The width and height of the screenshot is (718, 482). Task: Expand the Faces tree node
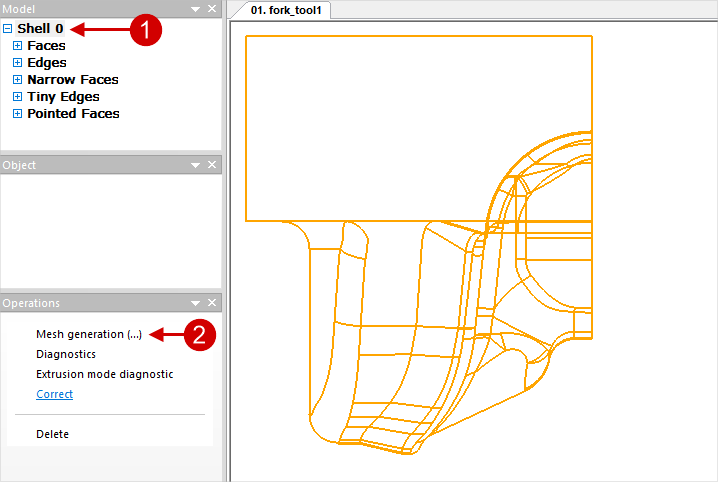[17, 46]
